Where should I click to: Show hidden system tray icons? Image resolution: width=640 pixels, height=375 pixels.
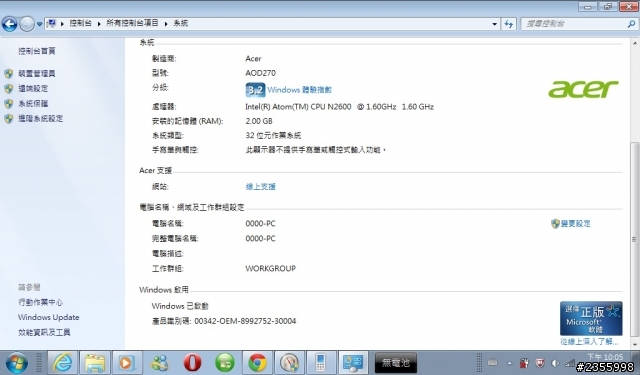coord(509,363)
